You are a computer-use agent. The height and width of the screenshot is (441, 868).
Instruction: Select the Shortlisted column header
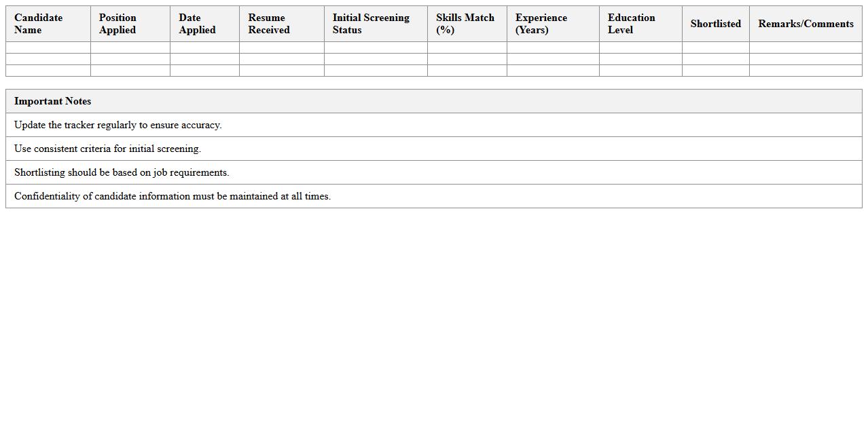pyautogui.click(x=715, y=24)
